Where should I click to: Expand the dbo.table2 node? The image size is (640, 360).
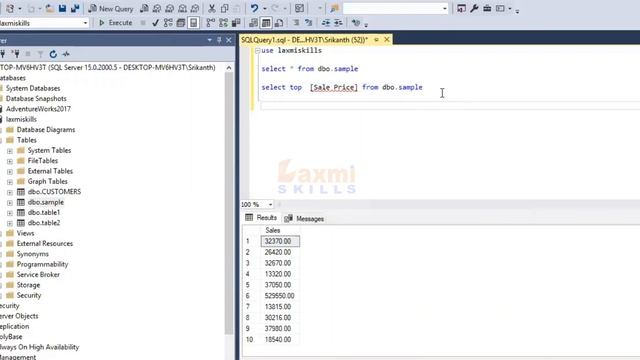pos(10,223)
